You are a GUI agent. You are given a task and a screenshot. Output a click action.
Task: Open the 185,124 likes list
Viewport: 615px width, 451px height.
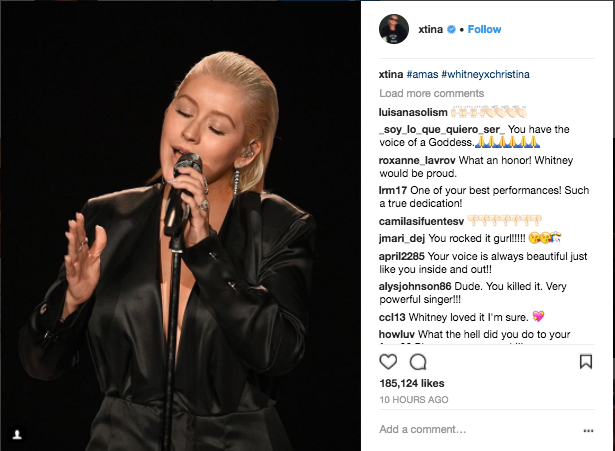(x=412, y=383)
